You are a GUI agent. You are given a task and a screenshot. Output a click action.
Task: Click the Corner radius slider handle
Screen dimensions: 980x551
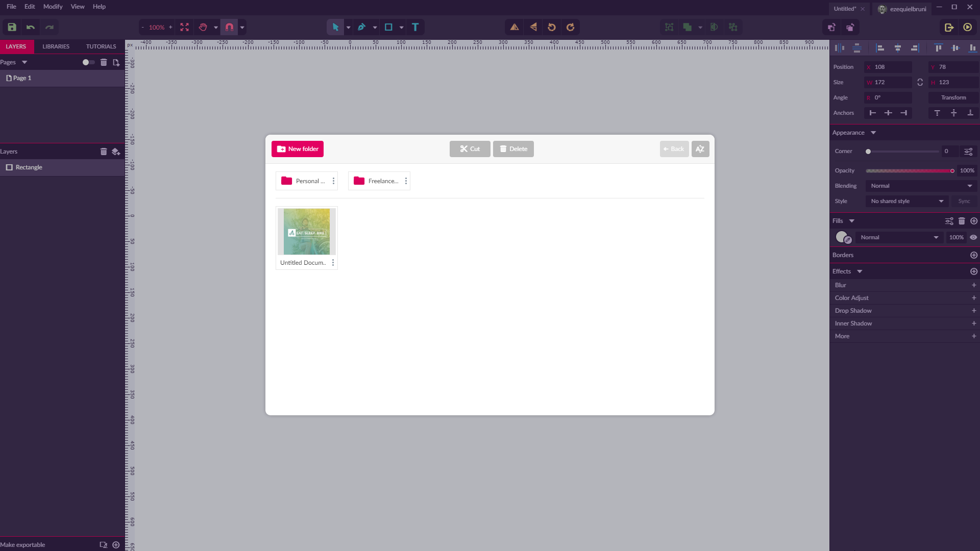(868, 152)
